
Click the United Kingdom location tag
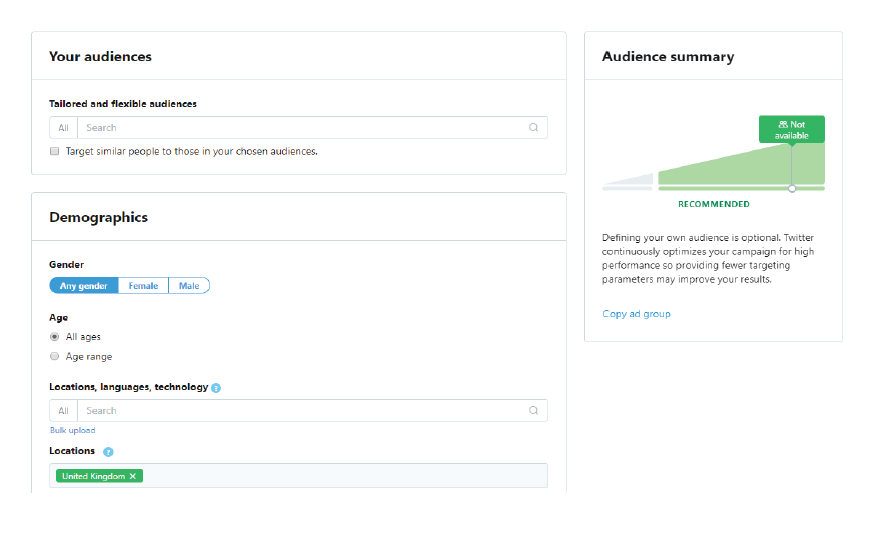coord(93,476)
